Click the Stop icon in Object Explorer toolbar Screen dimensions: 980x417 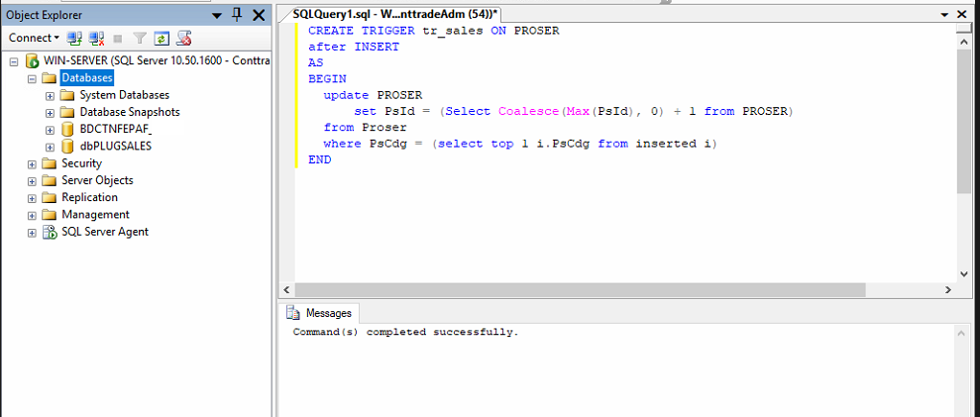click(x=118, y=38)
